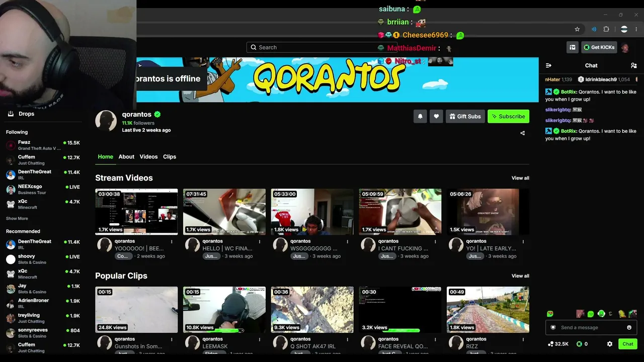
Task: Open NEEXcsgo channel in Following list
Action: click(43, 190)
